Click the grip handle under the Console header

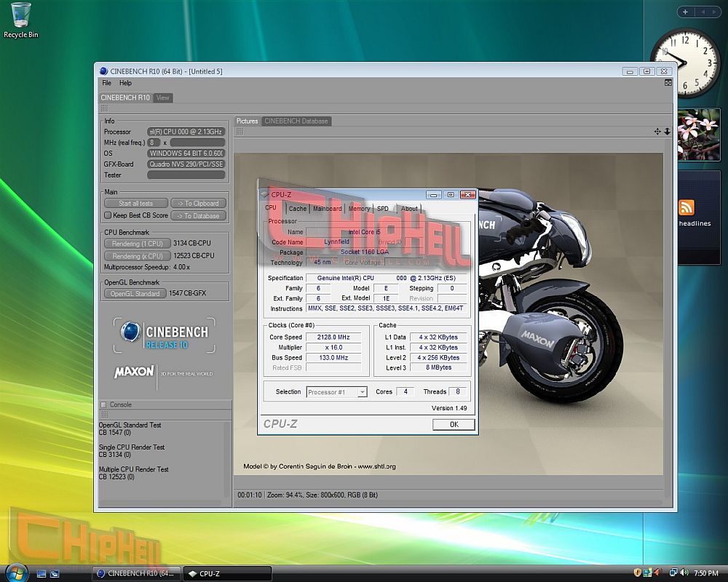[x=105, y=414]
